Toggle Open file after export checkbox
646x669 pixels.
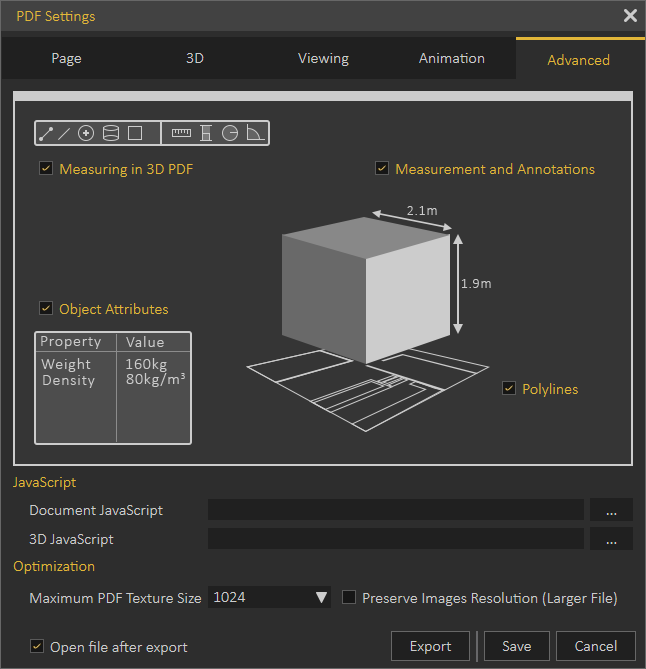tap(37, 646)
